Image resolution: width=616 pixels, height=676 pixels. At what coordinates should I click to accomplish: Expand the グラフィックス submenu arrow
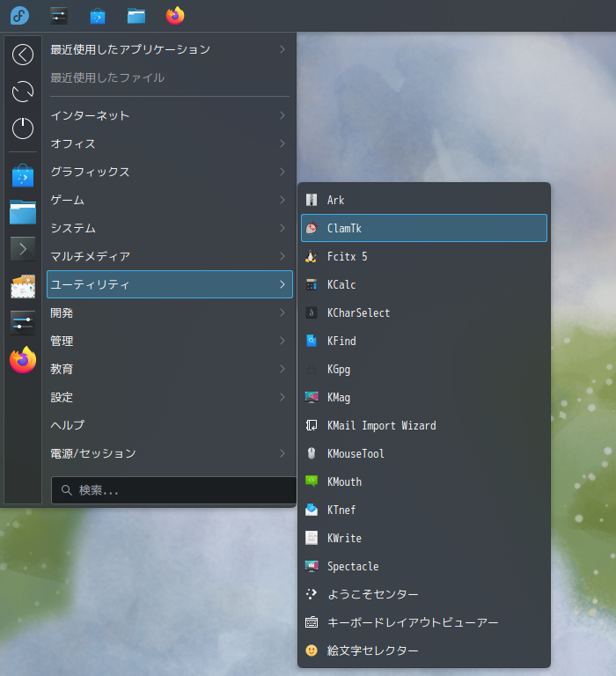tap(282, 172)
